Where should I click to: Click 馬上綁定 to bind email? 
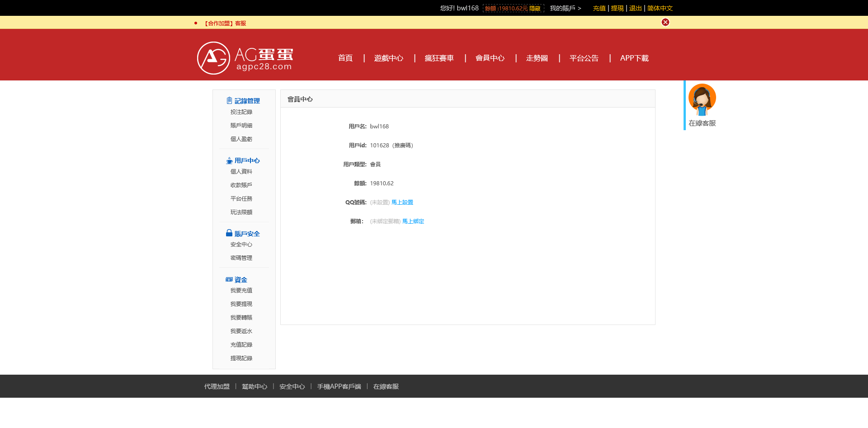[x=412, y=221]
